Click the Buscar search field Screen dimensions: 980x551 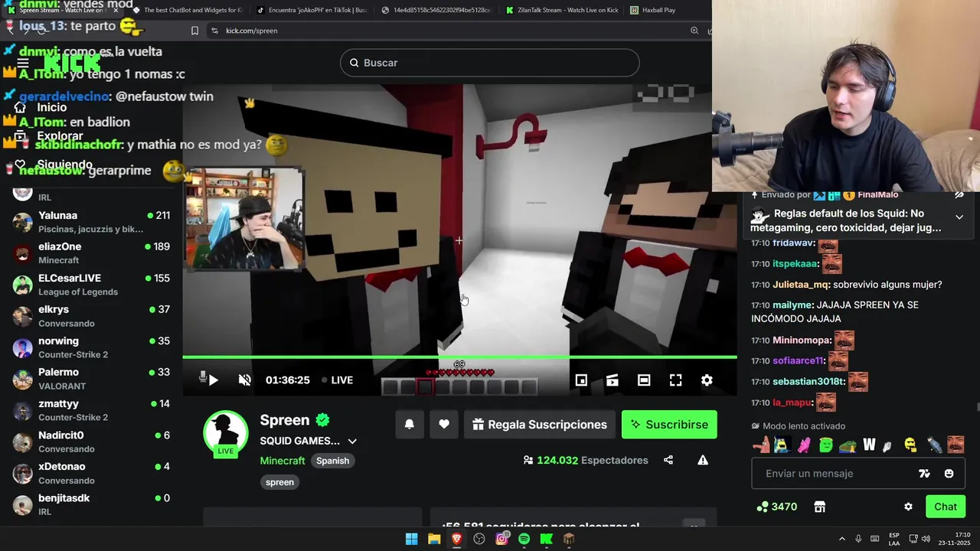pos(490,63)
